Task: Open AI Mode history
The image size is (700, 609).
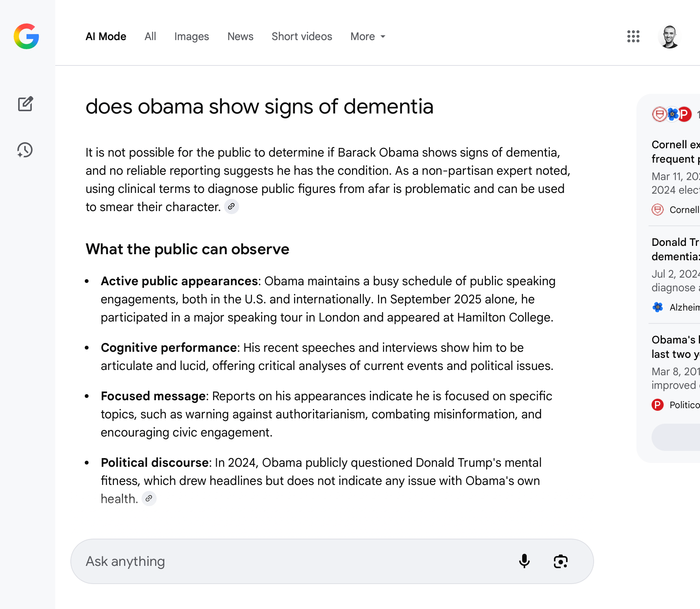Action: coord(25,150)
